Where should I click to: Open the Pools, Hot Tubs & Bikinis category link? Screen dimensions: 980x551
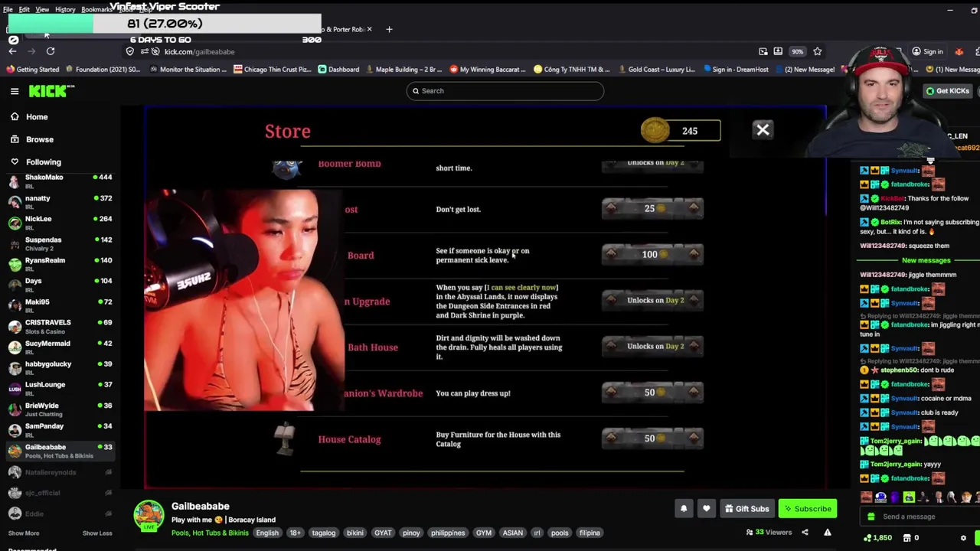tap(210, 533)
